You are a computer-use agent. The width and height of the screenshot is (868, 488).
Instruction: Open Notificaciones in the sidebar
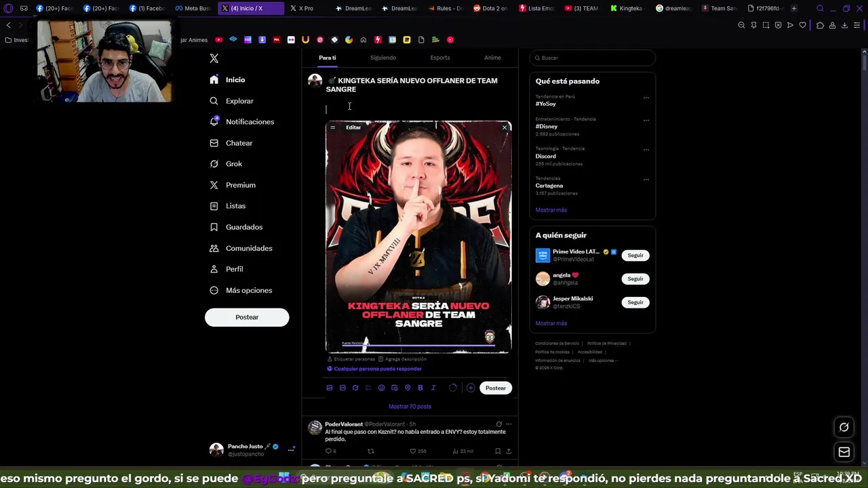point(242,122)
